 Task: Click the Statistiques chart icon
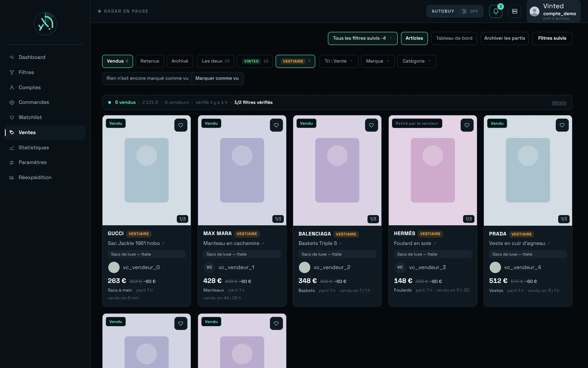12,148
